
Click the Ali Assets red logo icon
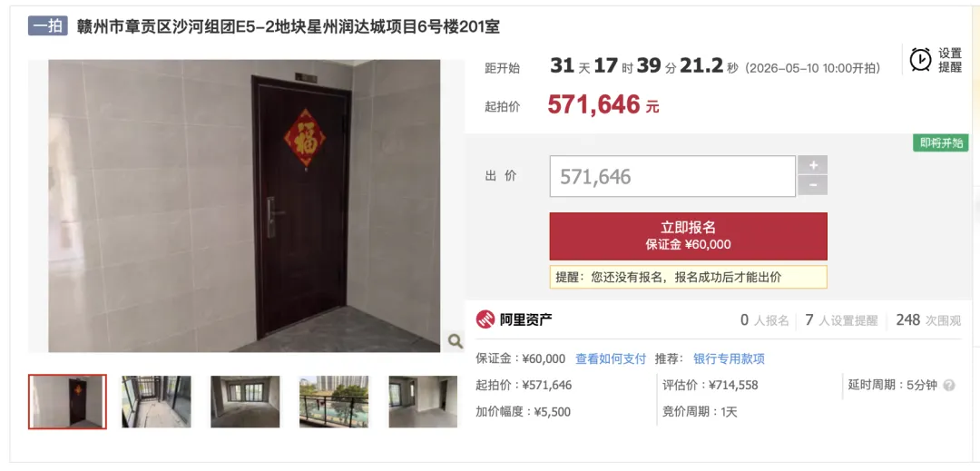pos(485,319)
